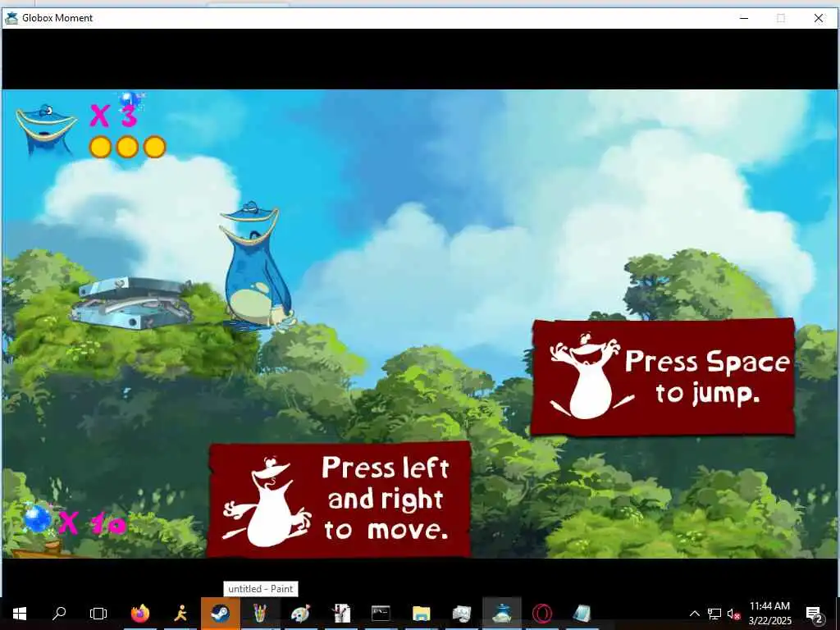840x630 pixels.
Task: Click the Press Space to jump sign
Action: click(663, 377)
